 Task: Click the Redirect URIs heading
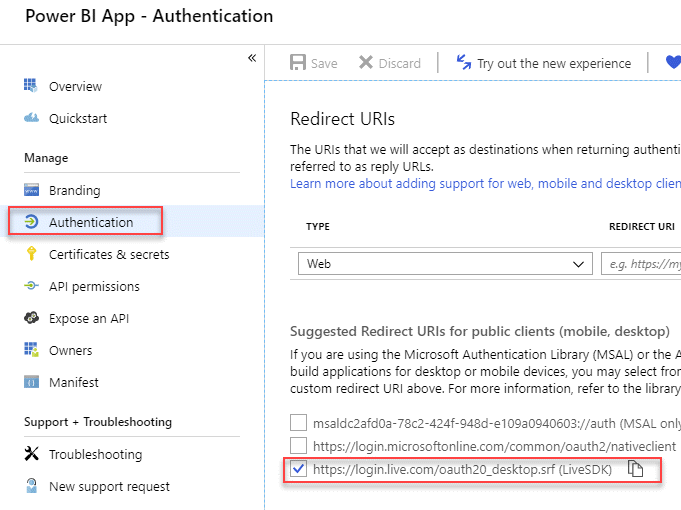(x=342, y=119)
